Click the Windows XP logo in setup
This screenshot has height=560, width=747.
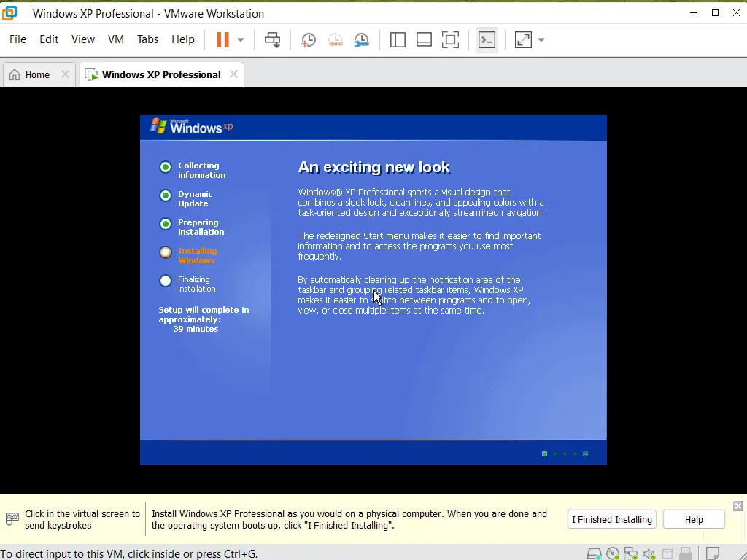point(192,127)
